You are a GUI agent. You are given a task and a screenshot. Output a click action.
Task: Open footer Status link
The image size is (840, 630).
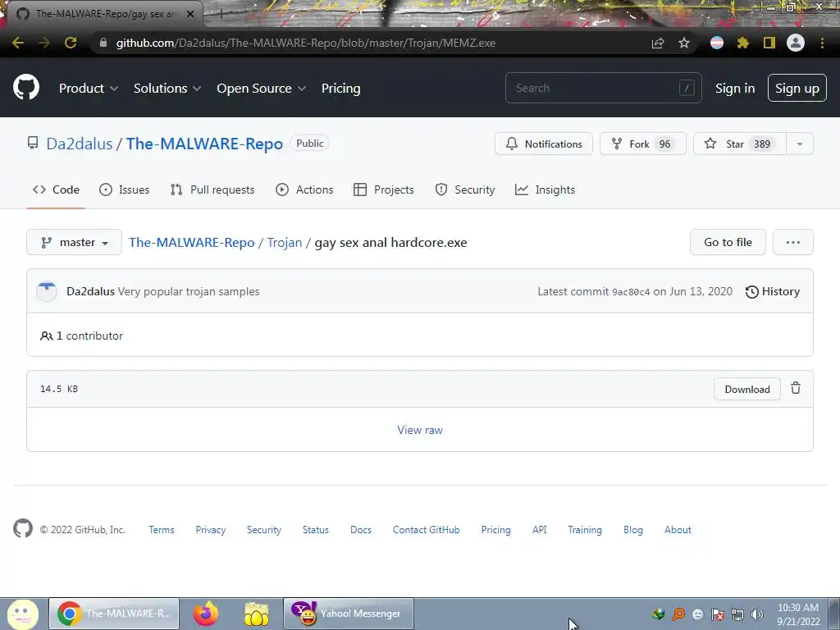point(316,530)
